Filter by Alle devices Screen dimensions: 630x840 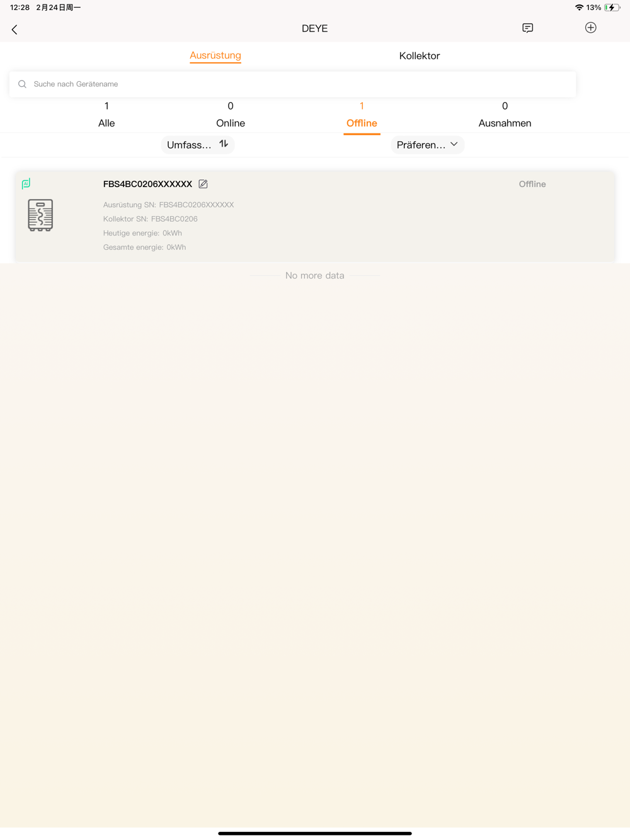pyautogui.click(x=106, y=115)
